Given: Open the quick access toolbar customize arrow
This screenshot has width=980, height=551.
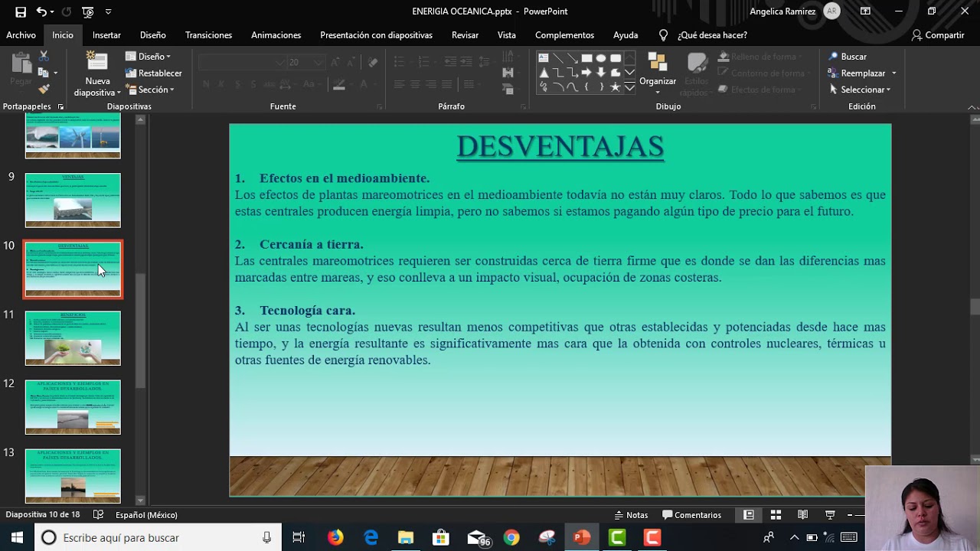Looking at the screenshot, I should (x=108, y=11).
